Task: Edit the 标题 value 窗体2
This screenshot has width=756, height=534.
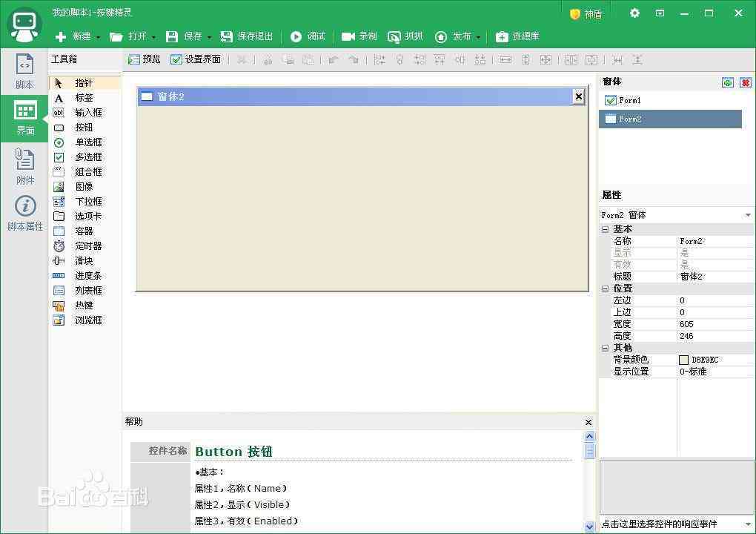Action: [715, 277]
